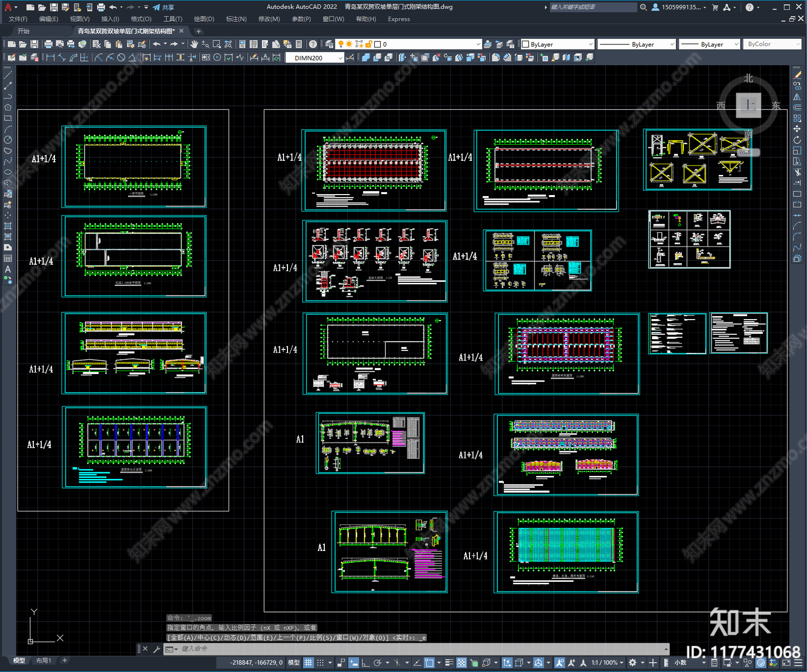This screenshot has height=672, width=807.
Task: Select the Move tool in right toolbar
Action: tap(797, 129)
